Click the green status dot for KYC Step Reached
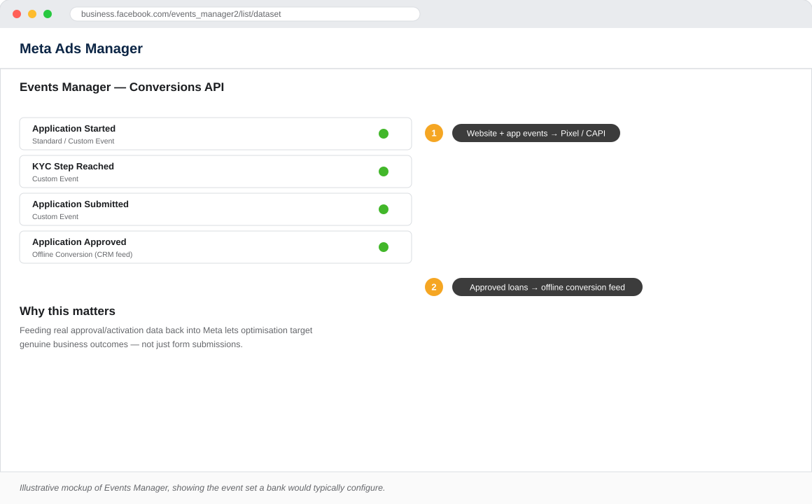The height and width of the screenshot is (504, 812). (383, 171)
